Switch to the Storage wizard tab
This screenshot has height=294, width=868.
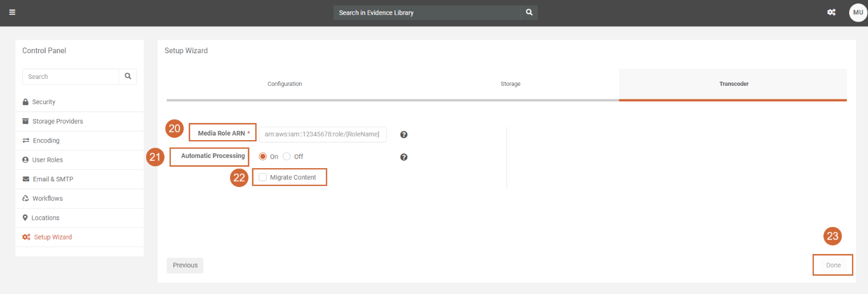tap(510, 84)
